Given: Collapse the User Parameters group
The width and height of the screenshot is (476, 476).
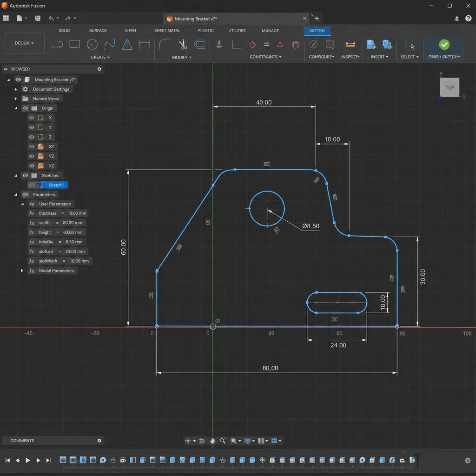Looking at the screenshot, I should coord(22,204).
